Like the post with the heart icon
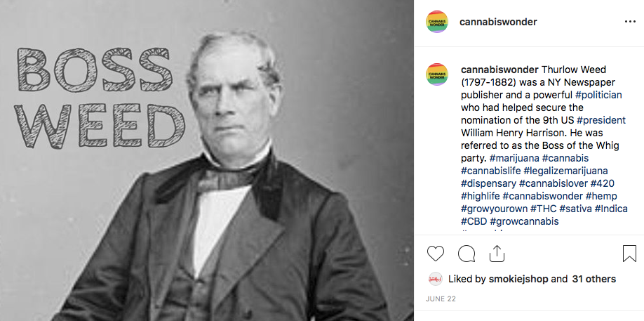Image resolution: width=644 pixels, height=321 pixels. [x=436, y=254]
